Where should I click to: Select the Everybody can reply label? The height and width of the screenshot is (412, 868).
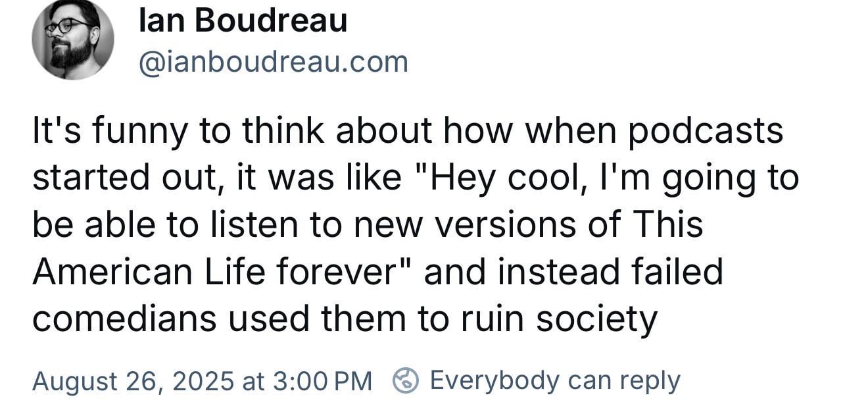coord(555,380)
